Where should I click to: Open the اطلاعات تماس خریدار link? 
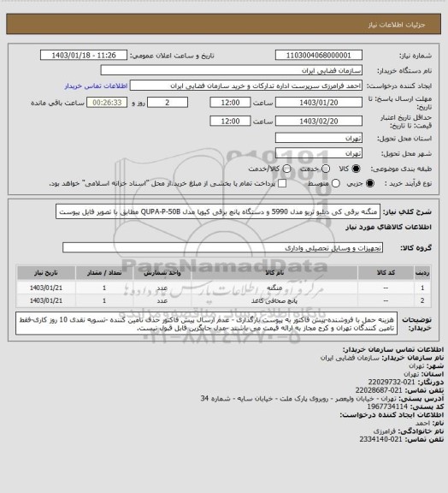(x=96, y=86)
